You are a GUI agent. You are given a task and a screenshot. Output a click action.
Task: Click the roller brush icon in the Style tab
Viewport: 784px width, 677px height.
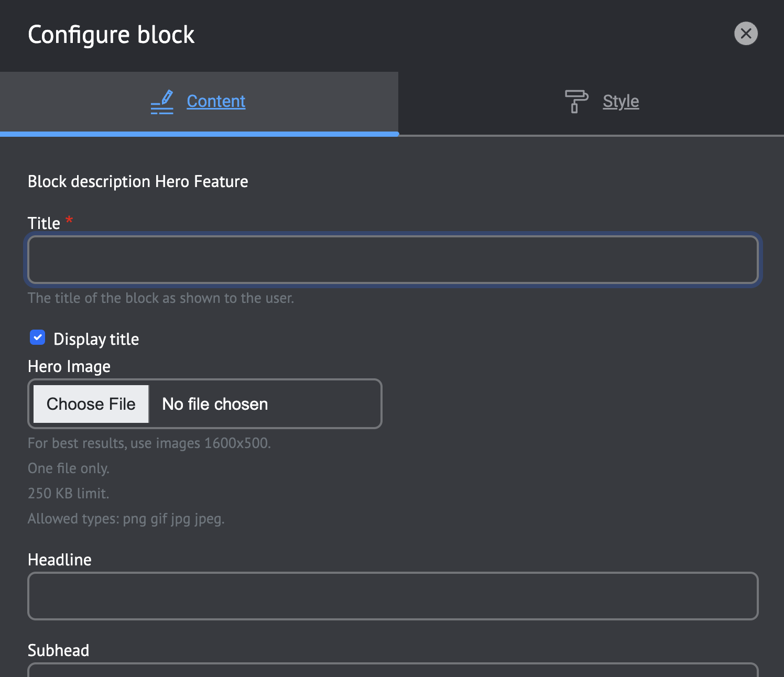575,101
